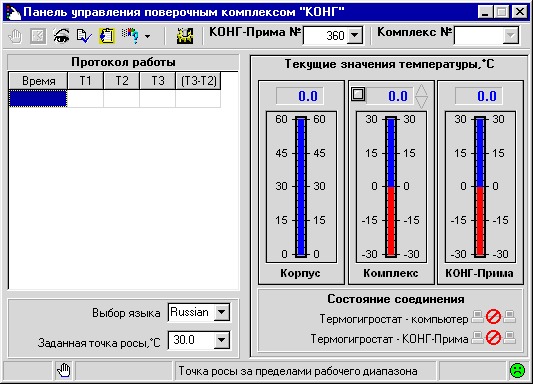The width and height of the screenshot is (533, 384).
Task: Toggle the checkbox beside Комплекс temperature value
Action: coord(358,94)
